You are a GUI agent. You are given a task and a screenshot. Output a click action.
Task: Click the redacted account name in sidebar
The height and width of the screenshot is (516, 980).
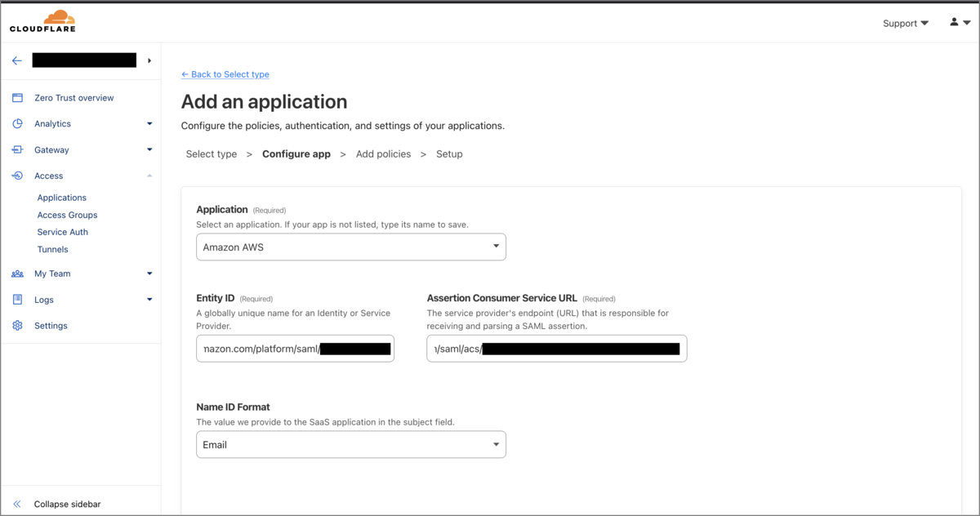(x=84, y=60)
